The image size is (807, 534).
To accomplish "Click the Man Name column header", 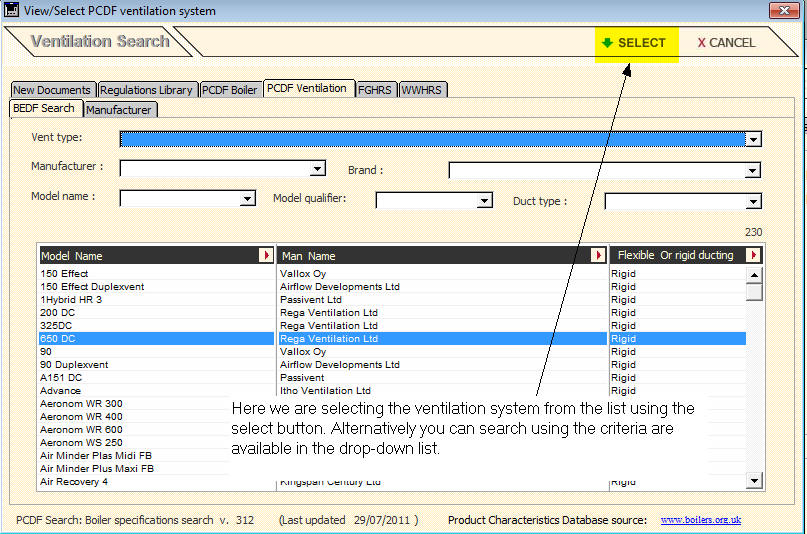I will (x=443, y=256).
